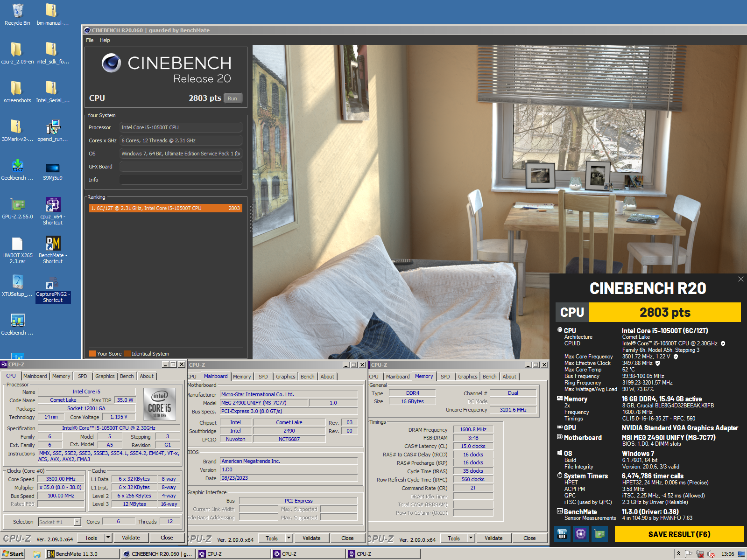Open About tab in middle CPU-Z window
Screen dimensions: 747x560
327,377
